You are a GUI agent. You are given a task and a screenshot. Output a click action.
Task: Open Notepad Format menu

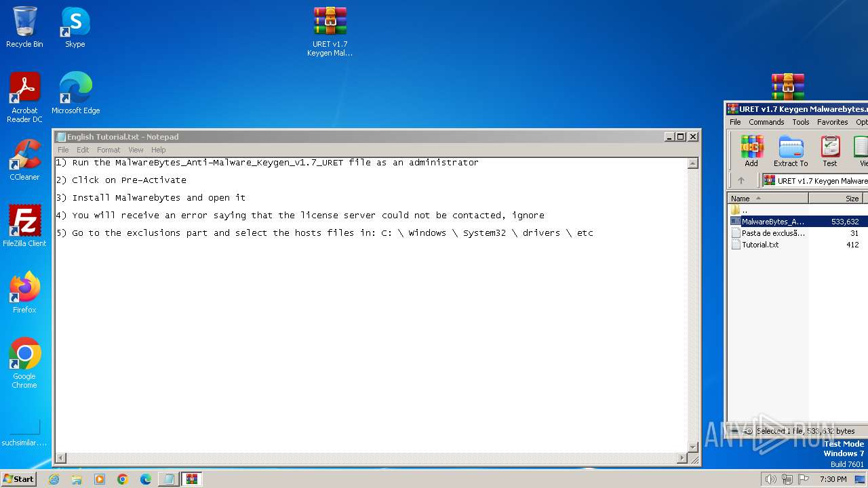pyautogui.click(x=108, y=150)
